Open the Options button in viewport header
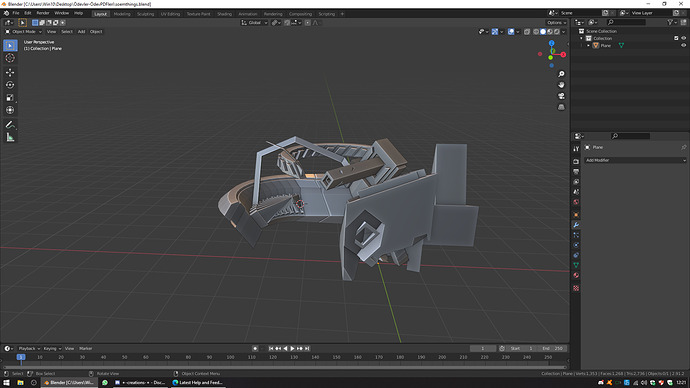The image size is (690, 388). click(556, 22)
